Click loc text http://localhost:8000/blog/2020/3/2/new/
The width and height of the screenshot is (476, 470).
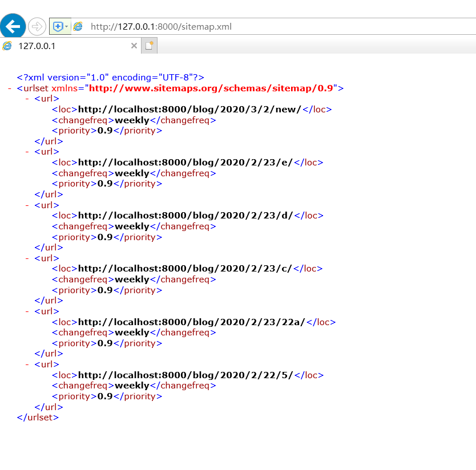click(189, 110)
